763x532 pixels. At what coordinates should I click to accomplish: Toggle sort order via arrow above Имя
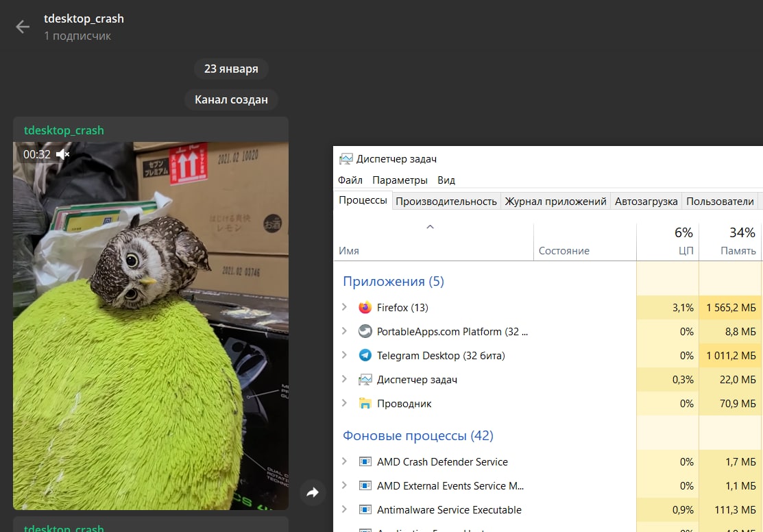pyautogui.click(x=430, y=227)
